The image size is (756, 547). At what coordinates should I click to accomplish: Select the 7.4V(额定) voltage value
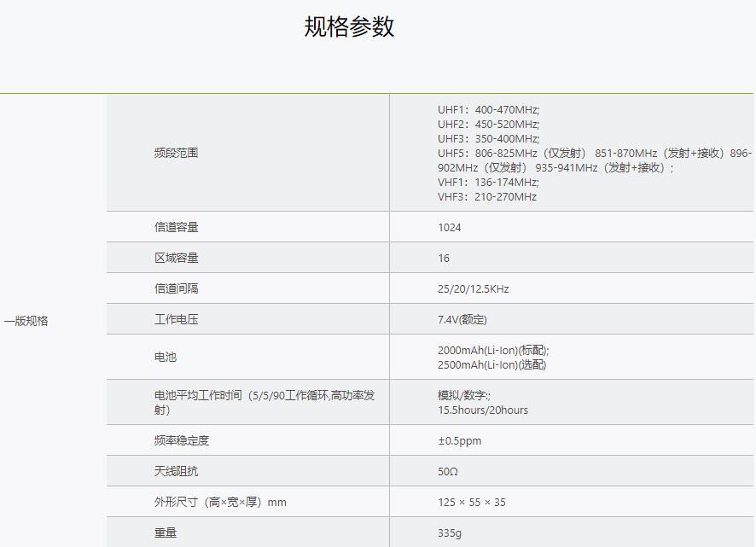click(x=462, y=320)
